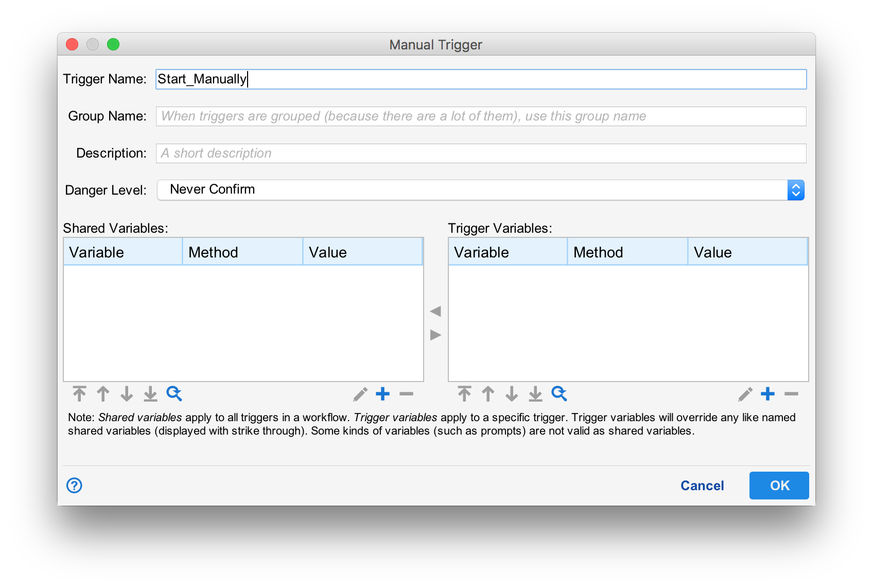Screen dimensions: 873x588
Task: Remove shared variable with minus icon
Action: (406, 394)
